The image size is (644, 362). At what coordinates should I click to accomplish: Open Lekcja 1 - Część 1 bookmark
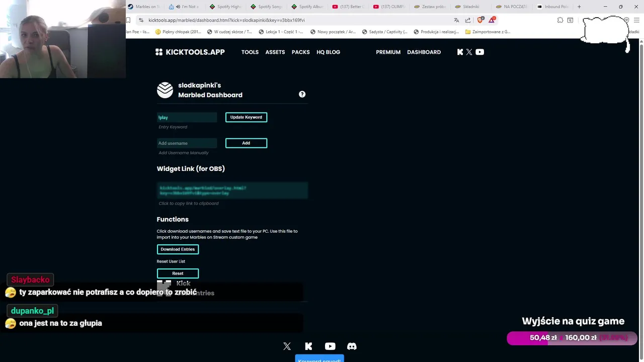coord(281,32)
